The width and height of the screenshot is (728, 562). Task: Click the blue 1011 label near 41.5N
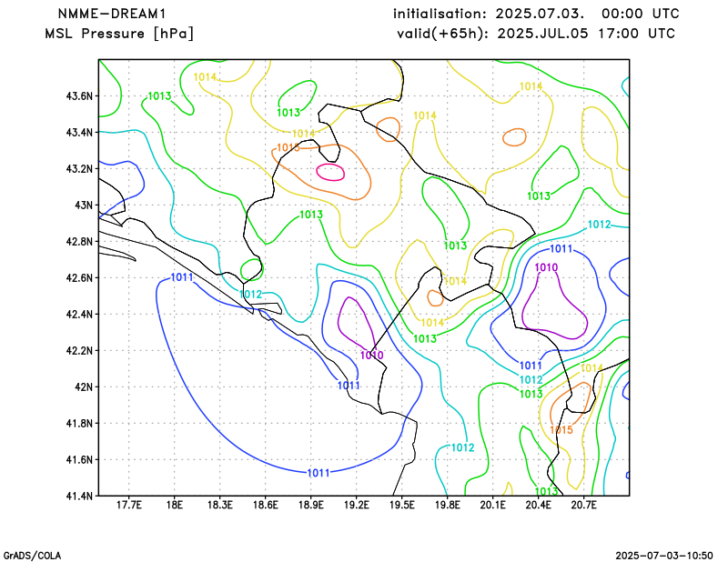point(318,473)
